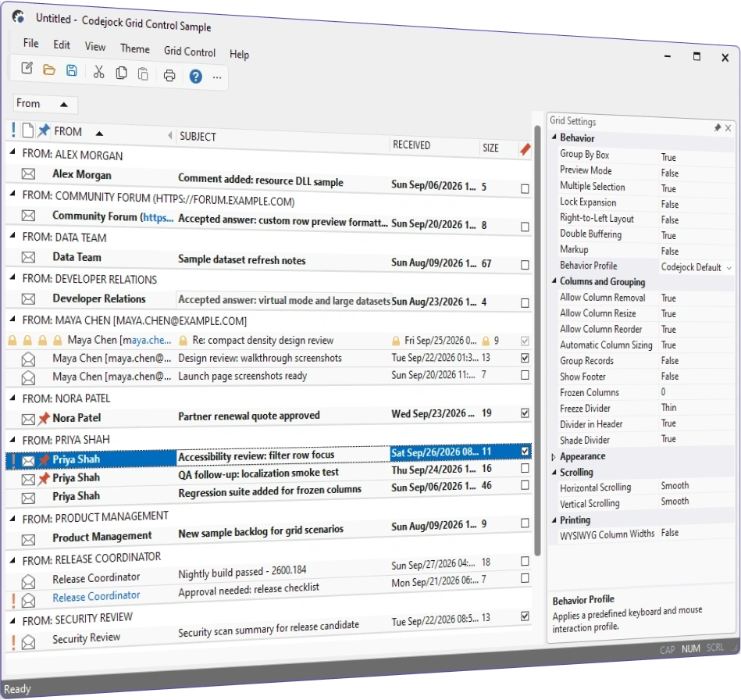
Task: Click the Copy toolbar icon
Action: 122,73
